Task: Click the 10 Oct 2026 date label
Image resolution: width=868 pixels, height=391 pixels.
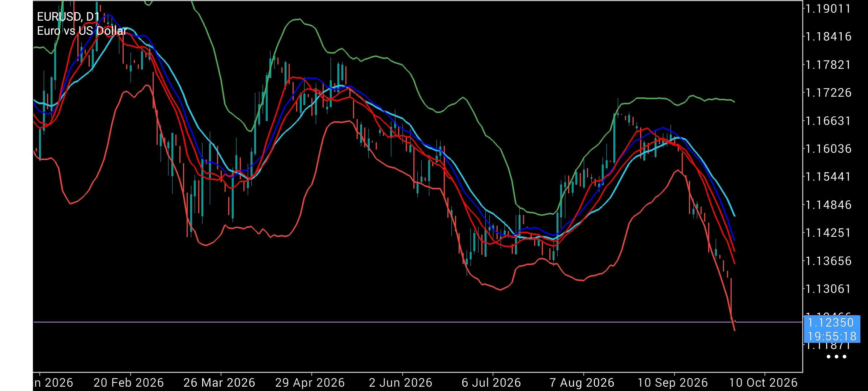Action: tap(763, 383)
